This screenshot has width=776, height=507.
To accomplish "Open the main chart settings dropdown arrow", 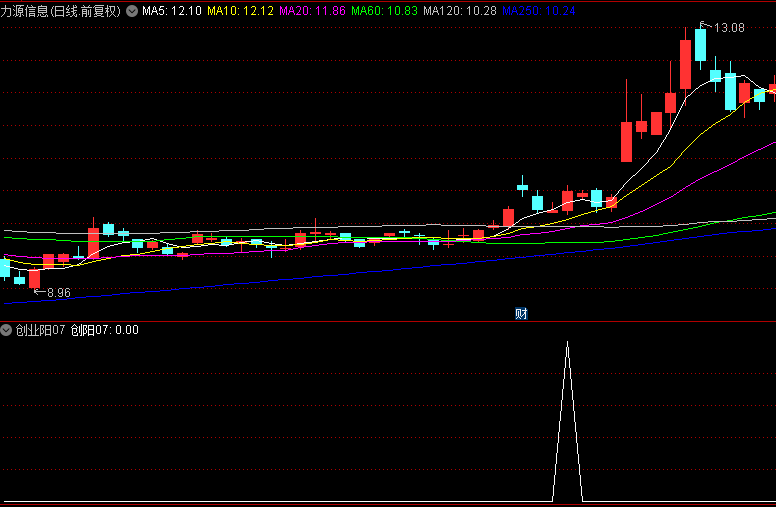I will point(131,11).
